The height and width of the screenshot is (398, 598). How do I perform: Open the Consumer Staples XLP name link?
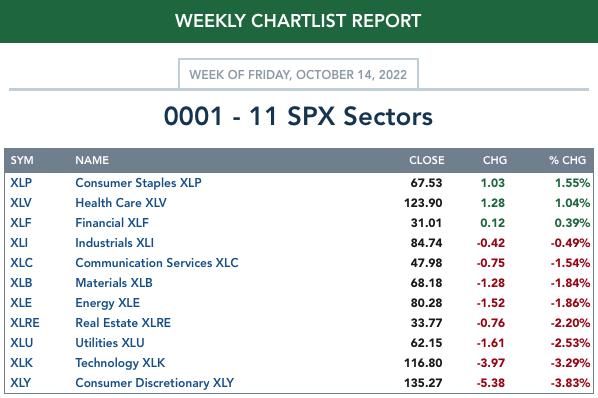[x=138, y=183]
